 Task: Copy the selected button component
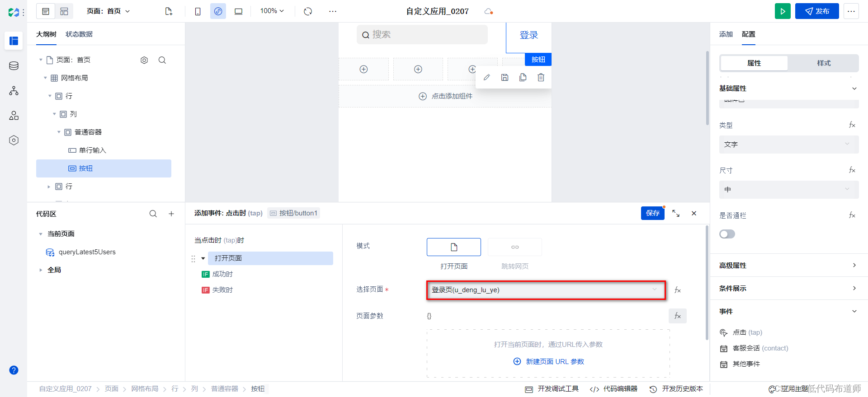click(523, 77)
